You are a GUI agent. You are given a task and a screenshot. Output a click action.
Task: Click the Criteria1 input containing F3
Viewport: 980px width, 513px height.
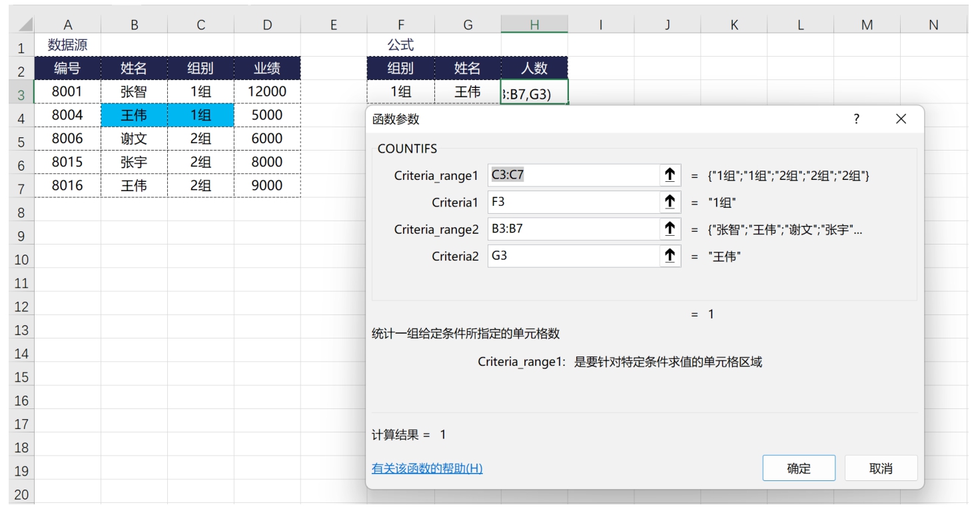click(573, 203)
